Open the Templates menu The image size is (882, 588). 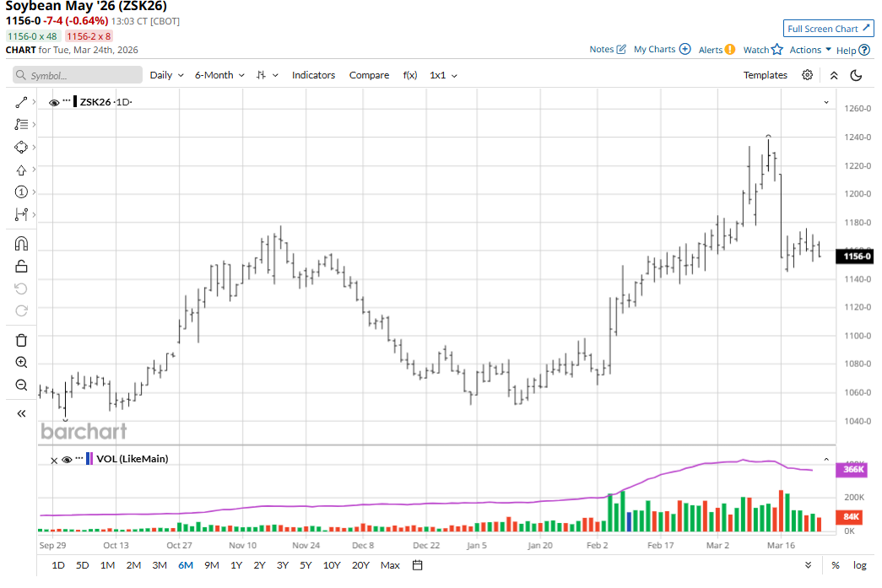765,75
